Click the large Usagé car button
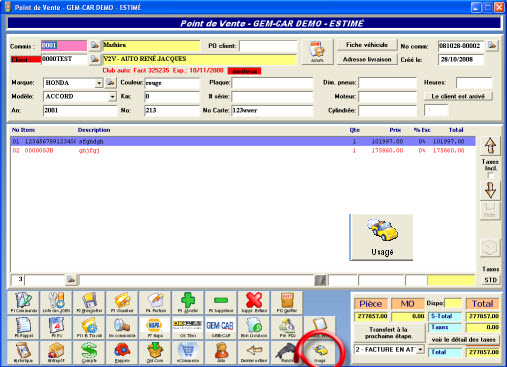The width and height of the screenshot is (507, 367). (382, 237)
